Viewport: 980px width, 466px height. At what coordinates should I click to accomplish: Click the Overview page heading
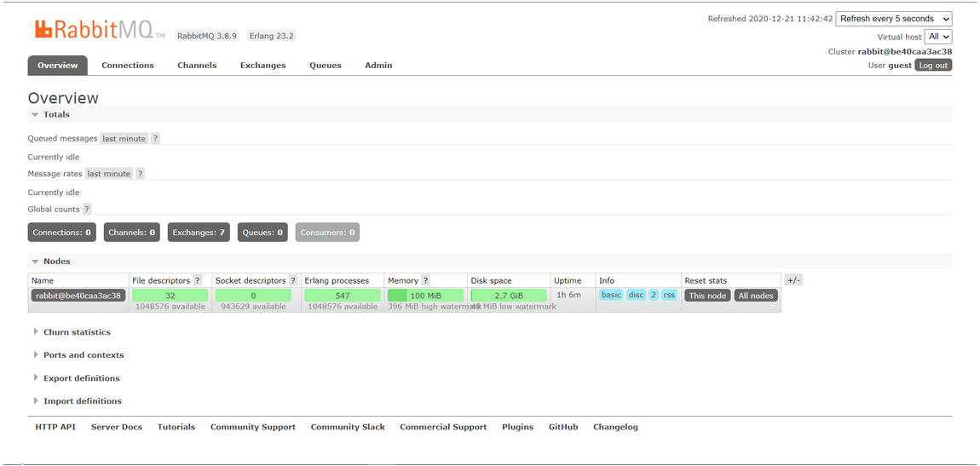[63, 98]
